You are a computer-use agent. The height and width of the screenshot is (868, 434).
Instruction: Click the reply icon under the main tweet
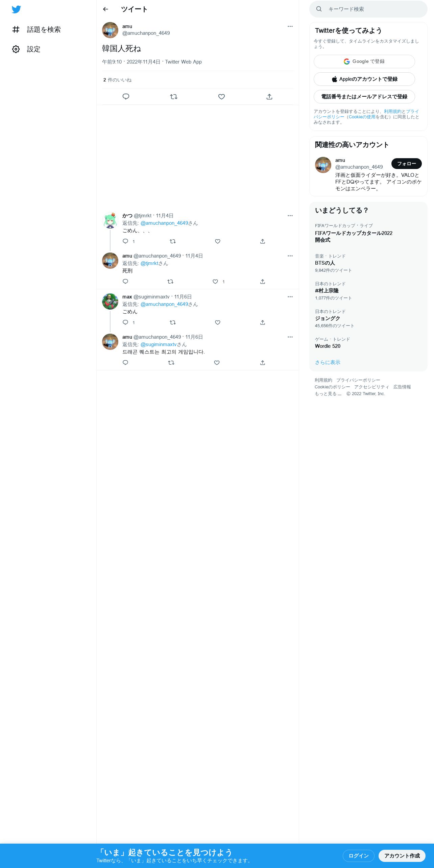126,97
